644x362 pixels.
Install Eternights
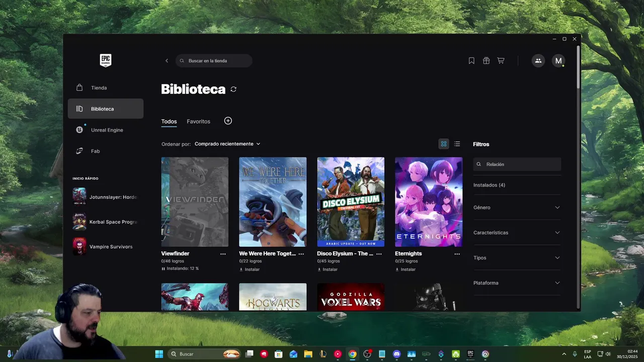[406, 269]
